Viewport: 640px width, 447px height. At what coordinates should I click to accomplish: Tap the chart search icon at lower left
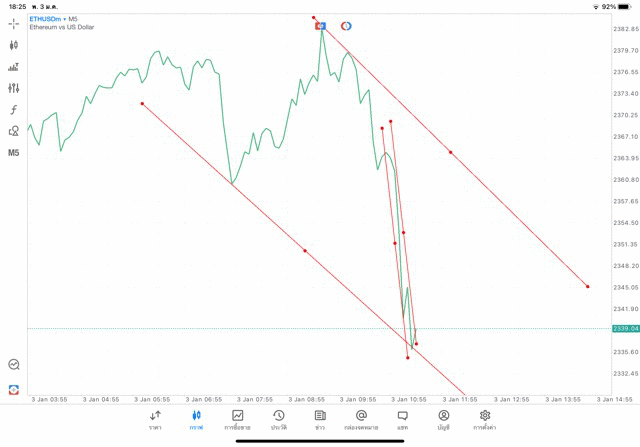pyautogui.click(x=14, y=365)
